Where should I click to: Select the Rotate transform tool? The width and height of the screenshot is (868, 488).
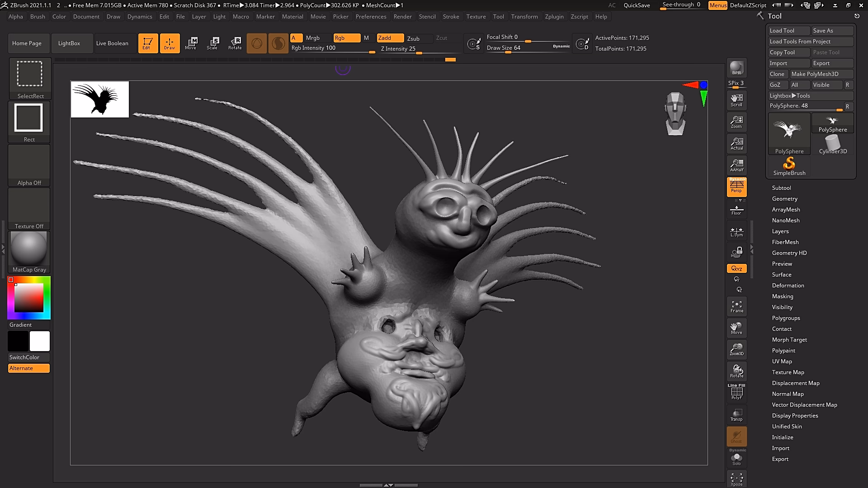pos(235,43)
